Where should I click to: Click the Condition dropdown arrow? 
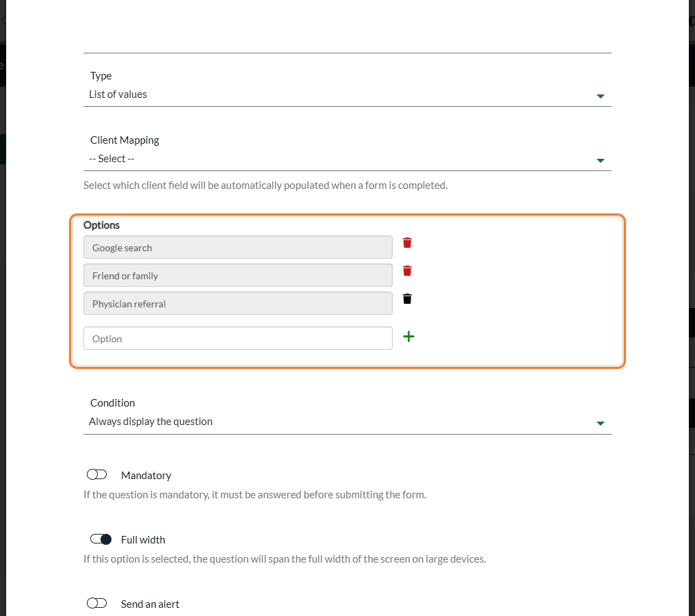[x=600, y=424]
